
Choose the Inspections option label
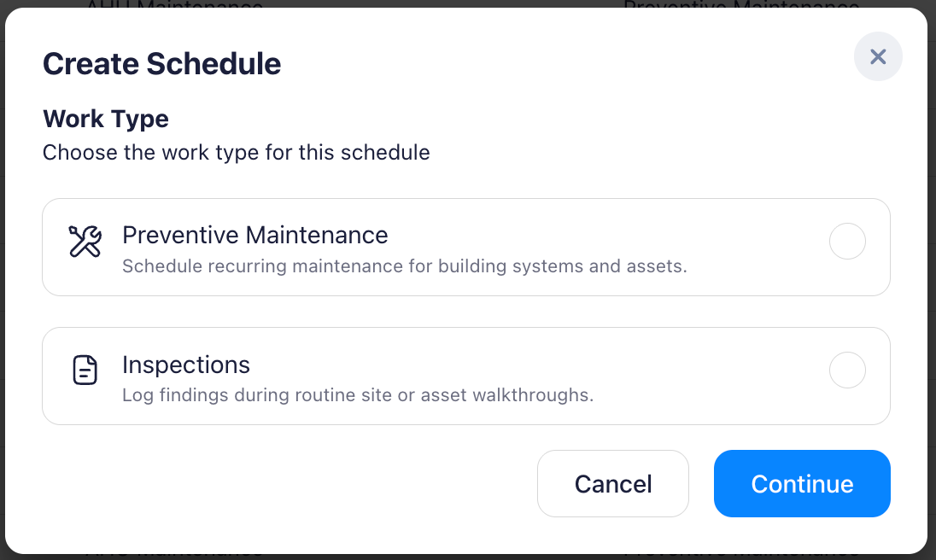[x=185, y=365]
